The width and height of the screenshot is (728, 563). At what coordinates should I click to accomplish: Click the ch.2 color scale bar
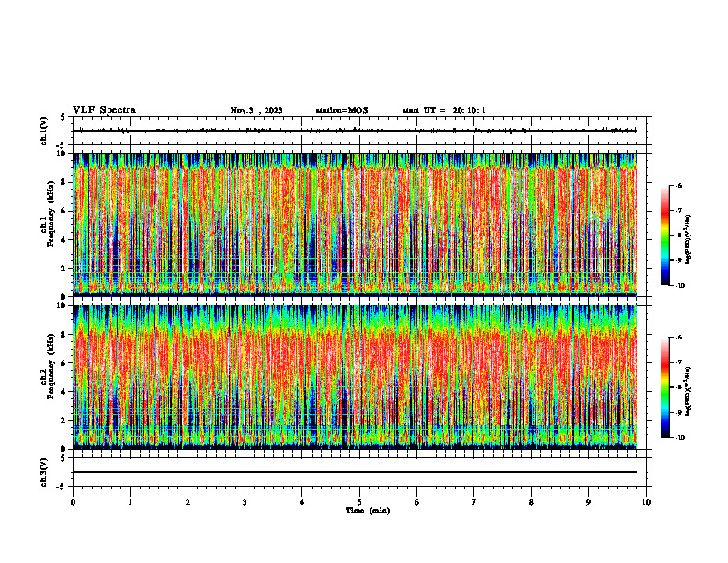tap(665, 387)
